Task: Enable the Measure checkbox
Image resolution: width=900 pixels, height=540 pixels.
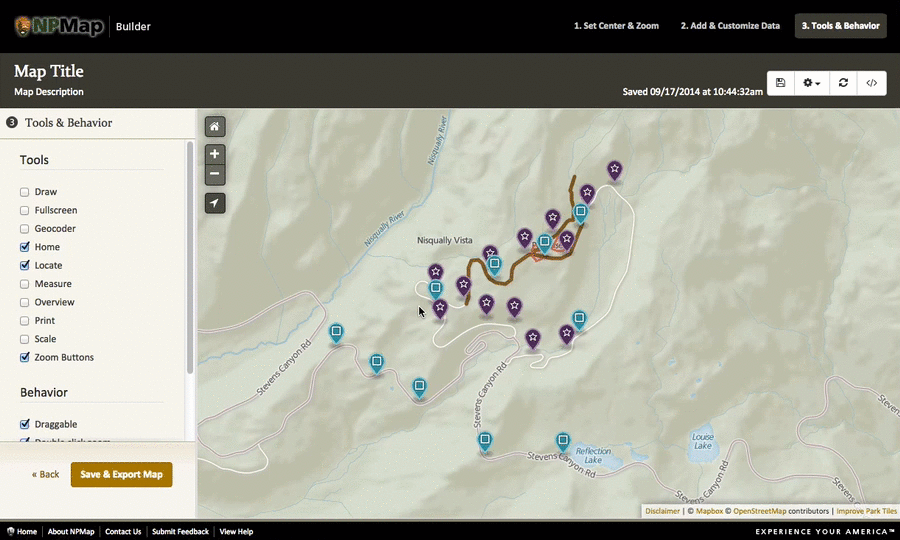Action: tap(25, 283)
